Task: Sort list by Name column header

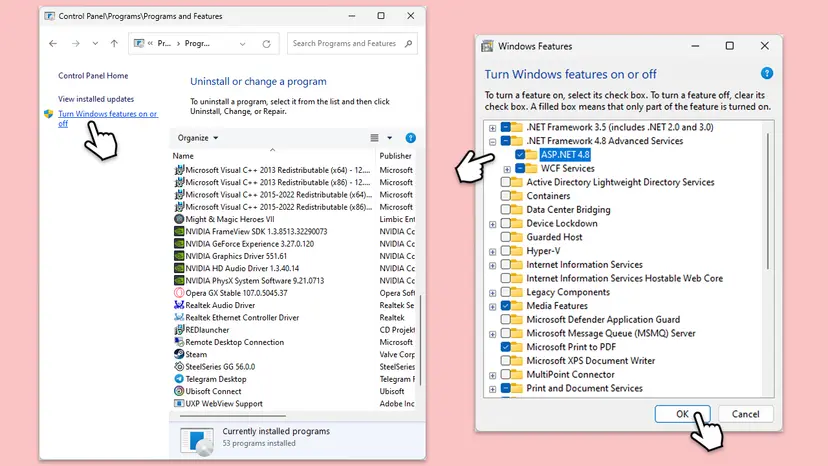Action: point(183,156)
